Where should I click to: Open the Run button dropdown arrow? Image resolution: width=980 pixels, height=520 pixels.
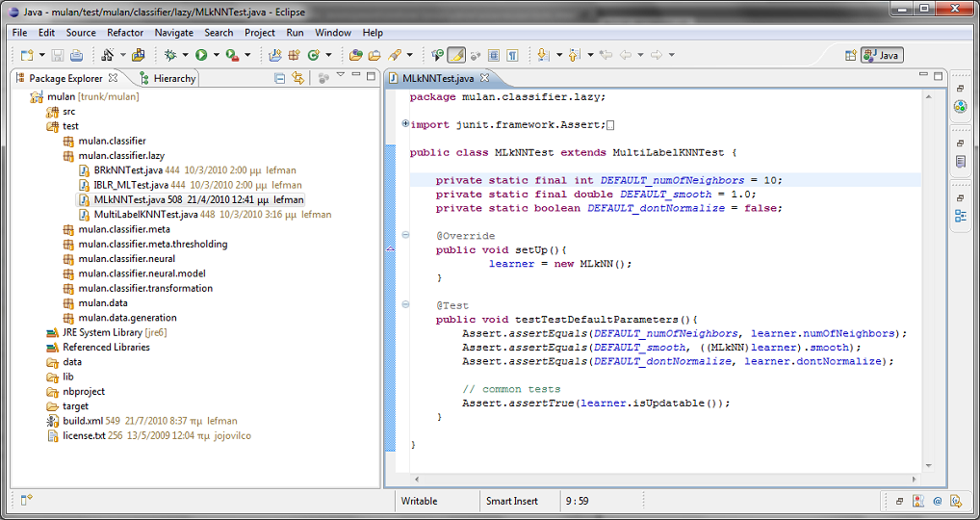216,56
